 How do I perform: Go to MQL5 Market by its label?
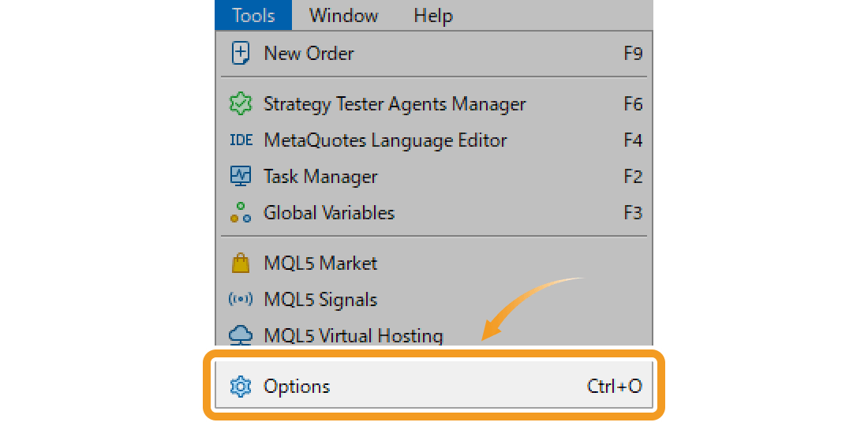[x=320, y=263]
